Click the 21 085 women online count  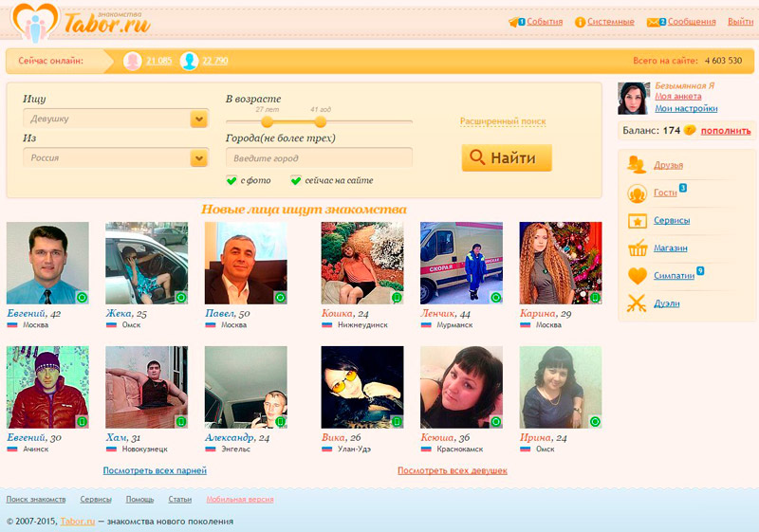coord(159,61)
